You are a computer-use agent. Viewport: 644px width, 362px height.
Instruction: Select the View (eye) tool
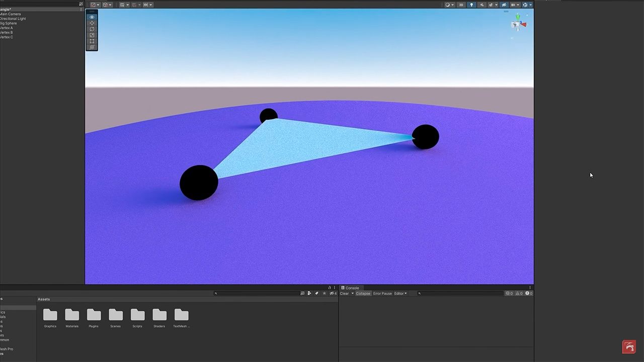(x=92, y=17)
